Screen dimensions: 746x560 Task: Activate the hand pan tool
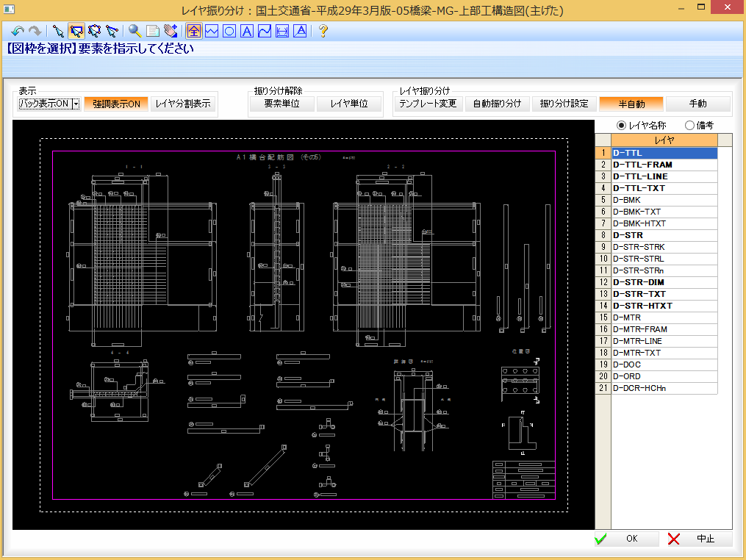click(x=171, y=32)
